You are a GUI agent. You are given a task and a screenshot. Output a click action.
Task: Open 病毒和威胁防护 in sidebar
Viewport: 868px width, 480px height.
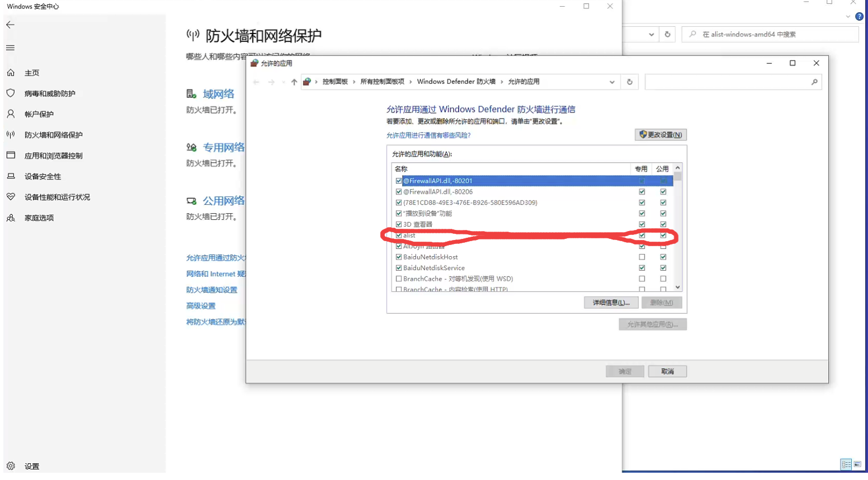point(50,93)
